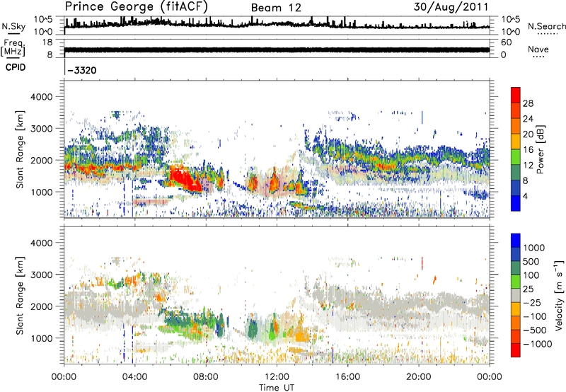
Task: Click the "16" tick on power colorbar
Action: click(528, 150)
